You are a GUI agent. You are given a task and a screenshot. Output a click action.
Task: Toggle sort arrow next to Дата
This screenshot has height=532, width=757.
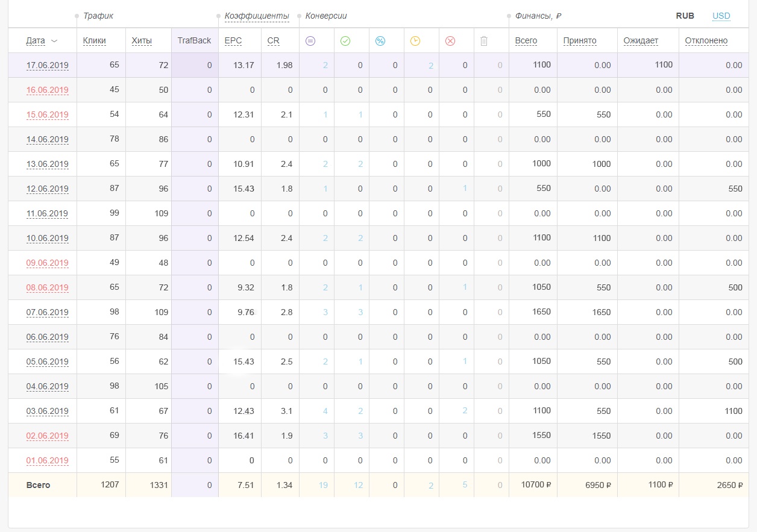(54, 41)
